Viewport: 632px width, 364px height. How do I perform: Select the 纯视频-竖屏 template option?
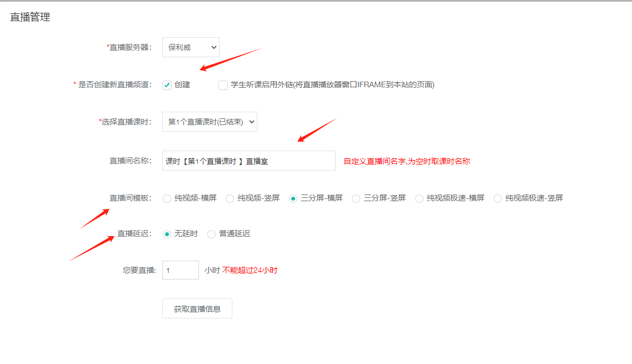[x=230, y=198]
